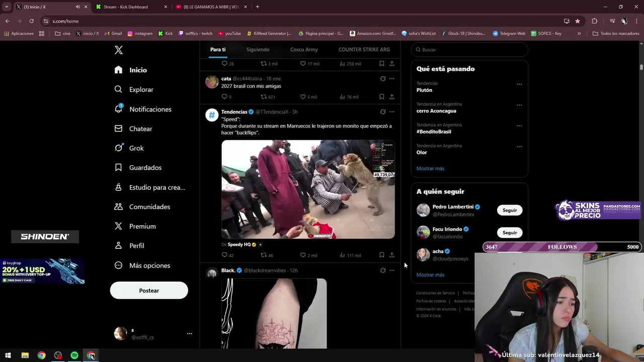The width and height of the screenshot is (644, 362).
Task: Open Explorar from the sidebar
Action: (x=134, y=89)
